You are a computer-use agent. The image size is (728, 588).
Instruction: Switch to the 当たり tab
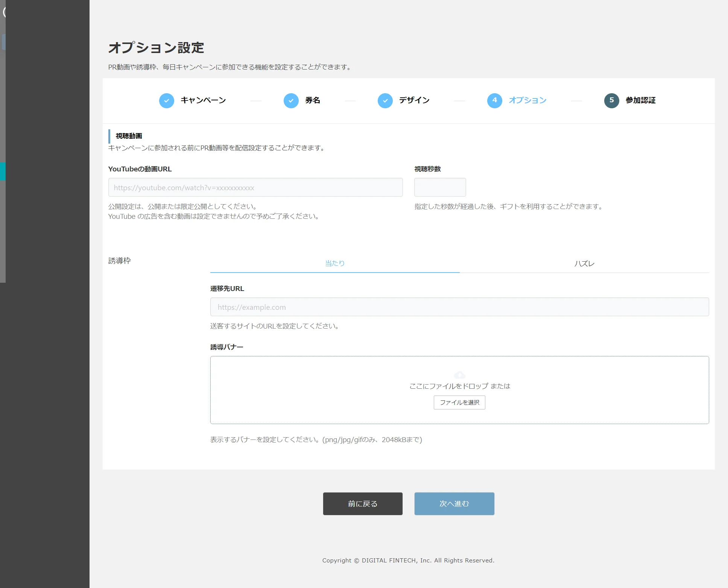tap(335, 264)
